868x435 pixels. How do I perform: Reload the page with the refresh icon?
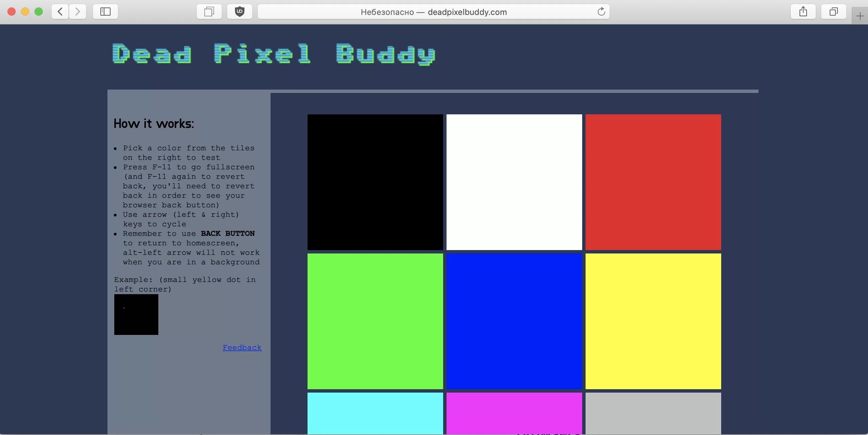pyautogui.click(x=601, y=12)
